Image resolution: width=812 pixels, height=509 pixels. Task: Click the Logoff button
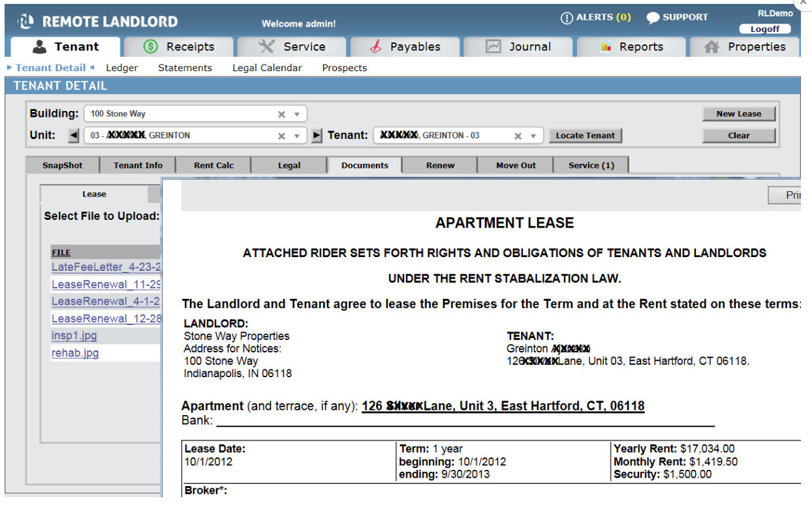click(x=765, y=29)
